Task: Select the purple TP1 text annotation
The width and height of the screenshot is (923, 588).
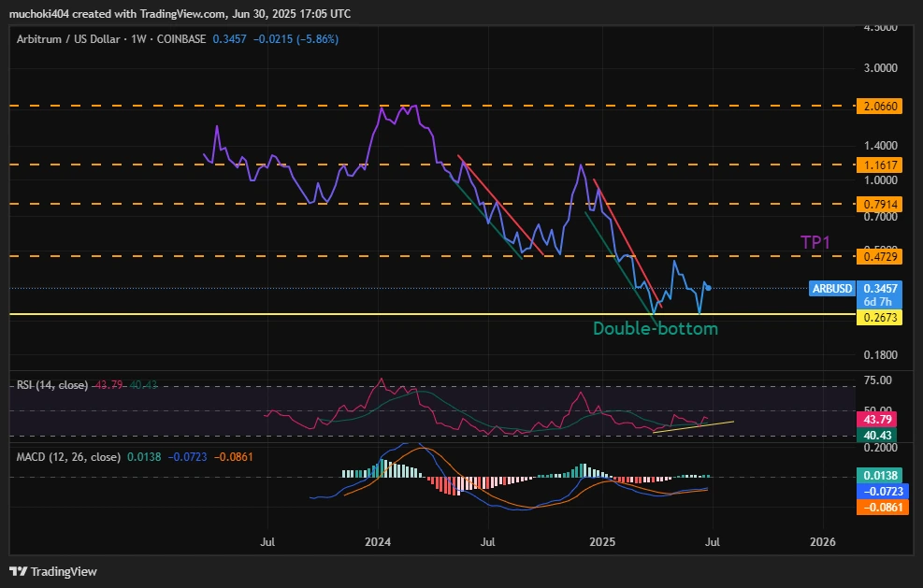Action: tap(814, 241)
